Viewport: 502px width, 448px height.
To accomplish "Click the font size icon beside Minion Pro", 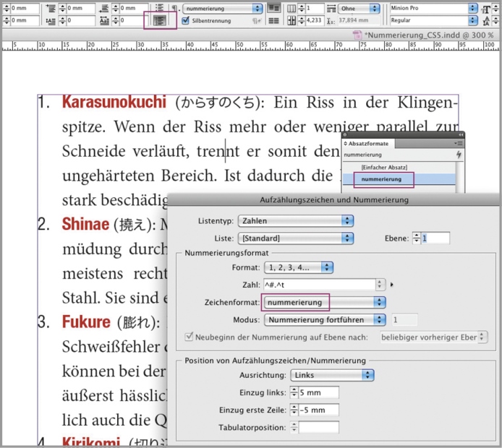I will (486, 9).
